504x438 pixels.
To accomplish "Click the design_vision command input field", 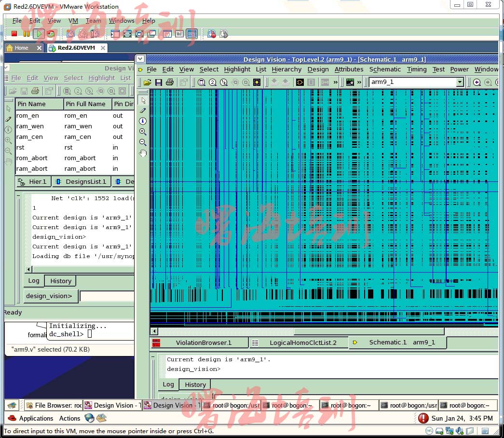I will pyautogui.click(x=107, y=296).
